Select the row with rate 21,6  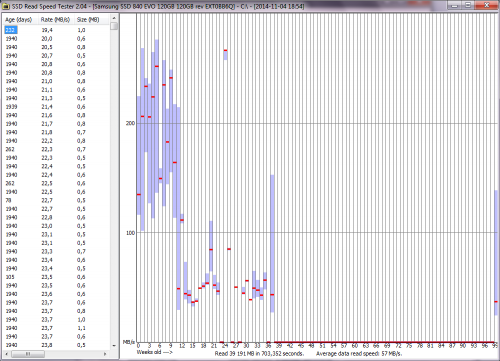[56, 115]
